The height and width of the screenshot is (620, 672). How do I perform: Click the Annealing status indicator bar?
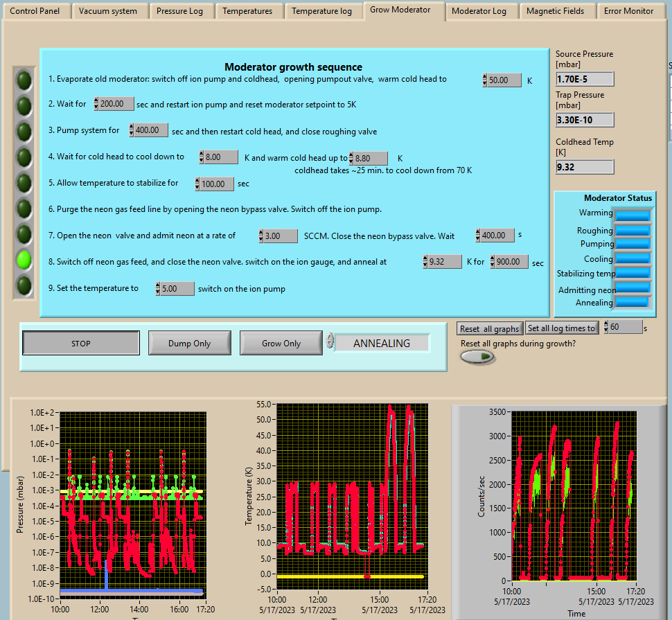tap(633, 302)
